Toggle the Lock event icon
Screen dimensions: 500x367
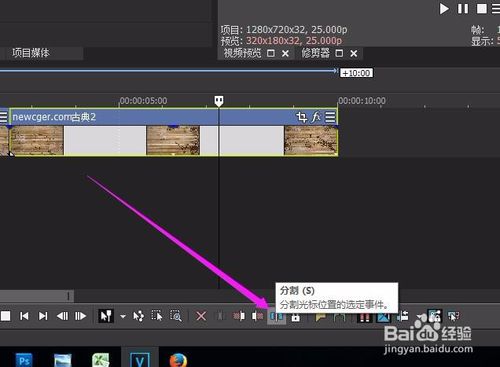tap(295, 317)
